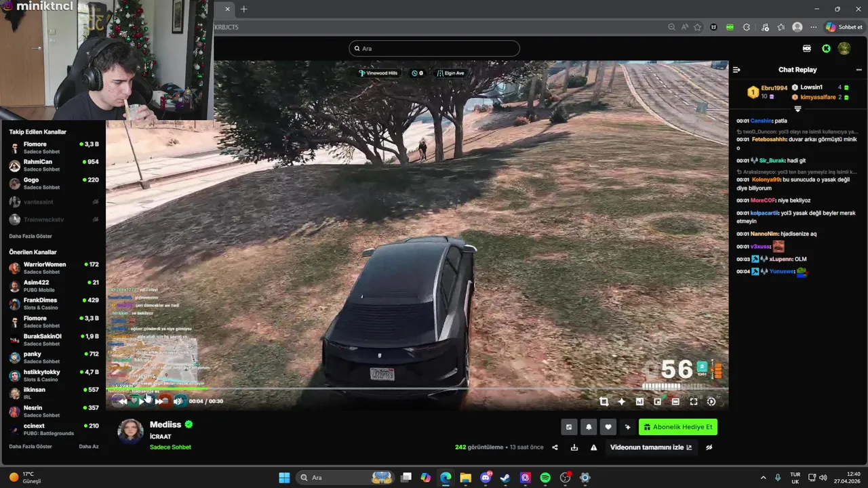This screenshot has height=488, width=868.
Task: Open WarriorWomen recommended channel
Action: coord(53,268)
